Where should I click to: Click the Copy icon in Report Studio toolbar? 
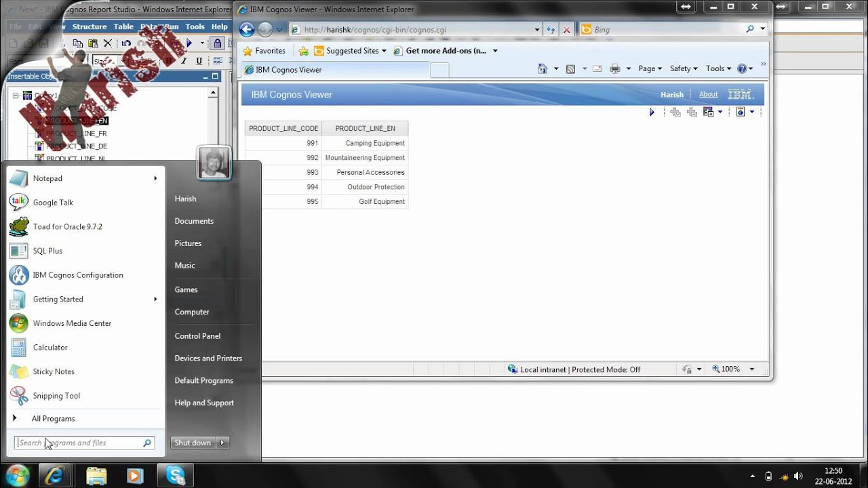coord(77,43)
